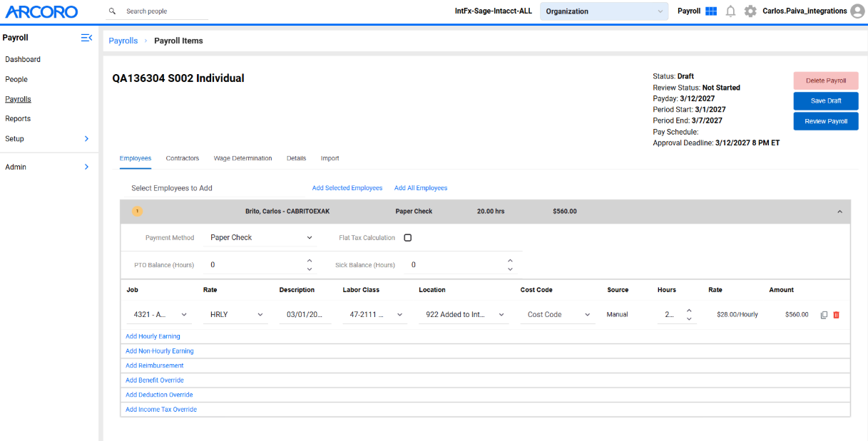The image size is (868, 441).
Task: Click Add Non-Hourly Earning link
Action: (x=160, y=351)
